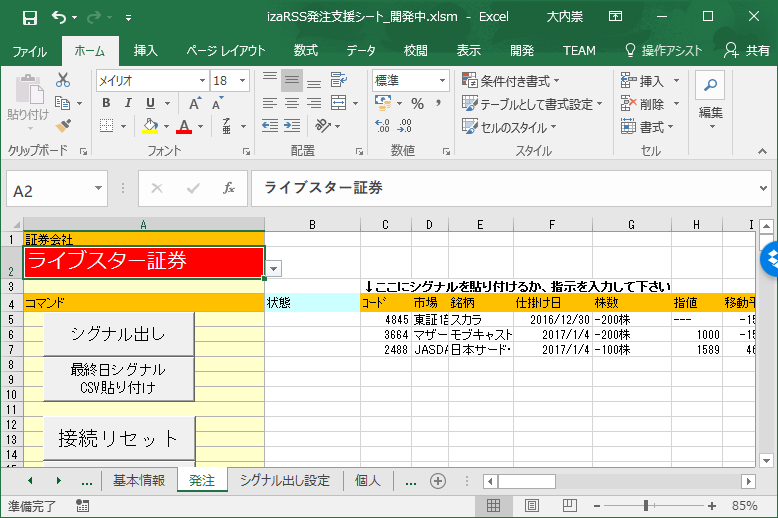This screenshot has width=778, height=518.
Task: Toggle underline formatting
Action: click(150, 103)
